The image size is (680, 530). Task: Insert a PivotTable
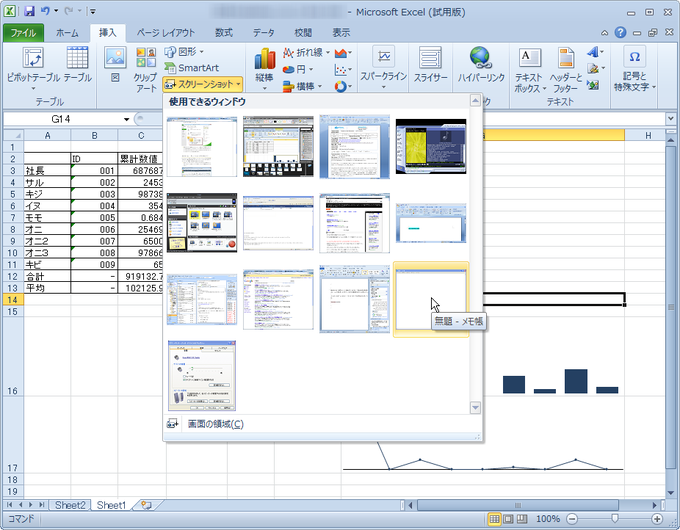pyautogui.click(x=33, y=69)
